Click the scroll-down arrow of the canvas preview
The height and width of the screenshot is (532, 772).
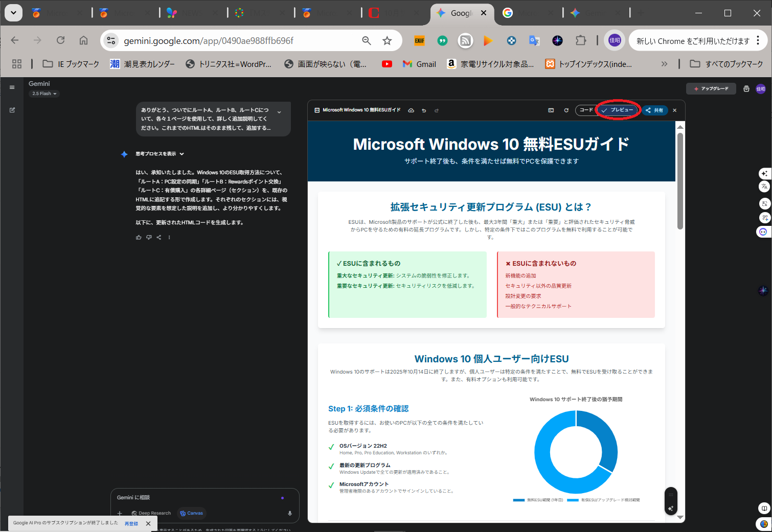pyautogui.click(x=680, y=518)
